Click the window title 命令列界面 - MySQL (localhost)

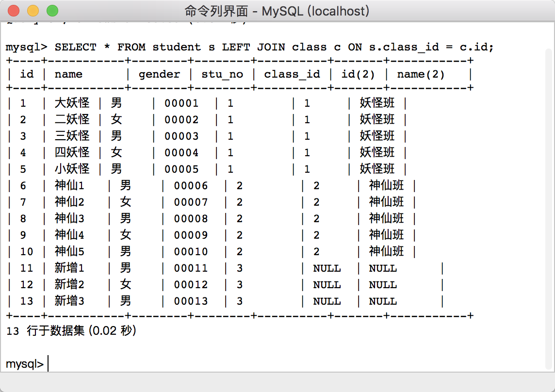point(277,11)
